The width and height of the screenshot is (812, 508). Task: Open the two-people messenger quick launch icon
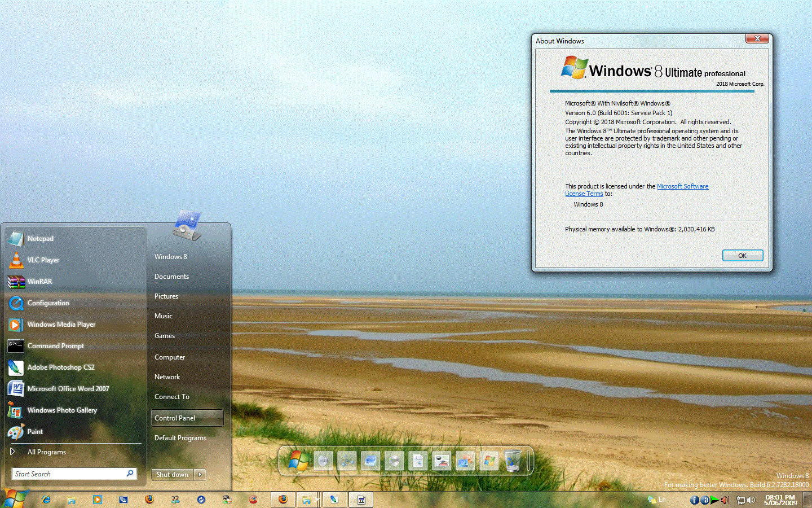pos(175,500)
